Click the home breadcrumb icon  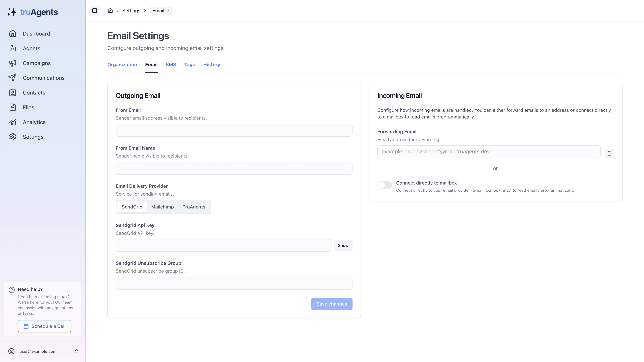[x=110, y=11]
